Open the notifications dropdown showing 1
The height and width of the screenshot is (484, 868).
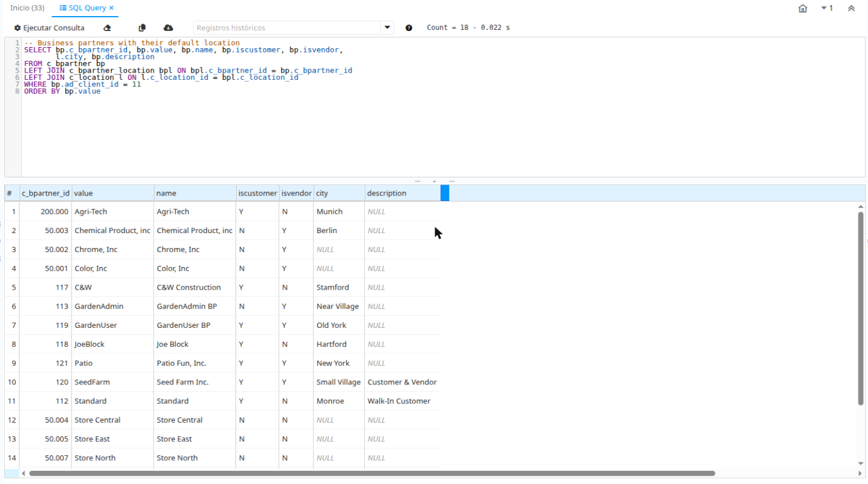coord(827,8)
